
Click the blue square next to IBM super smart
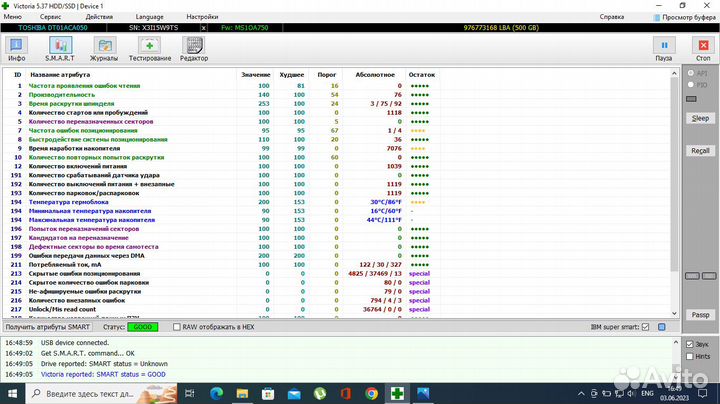(x=660, y=327)
